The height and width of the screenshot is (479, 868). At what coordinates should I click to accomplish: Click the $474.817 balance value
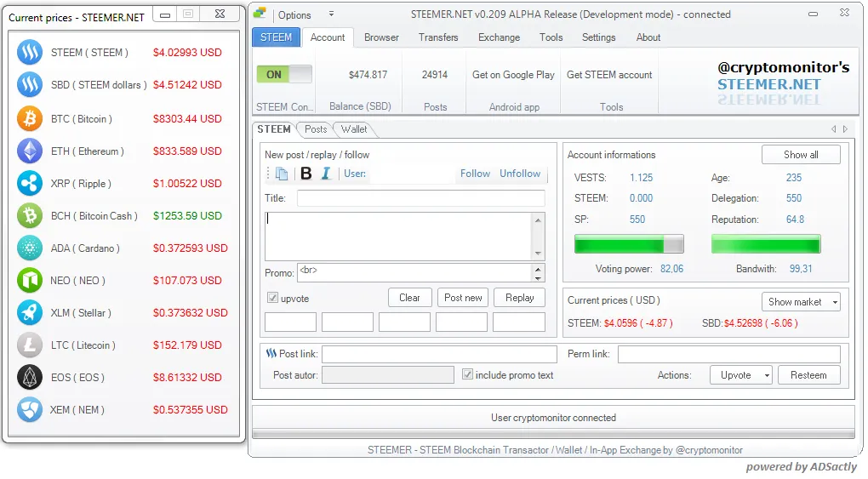point(368,75)
